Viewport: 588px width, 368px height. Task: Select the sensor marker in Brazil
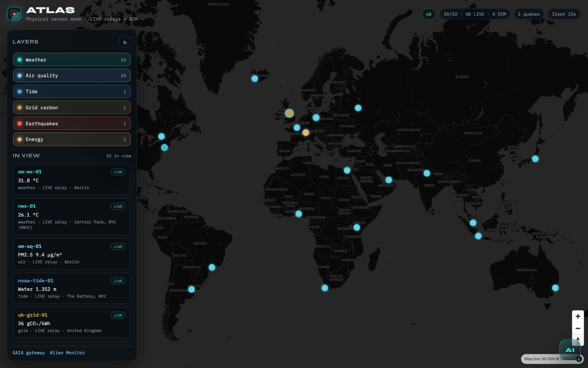pyautogui.click(x=212, y=267)
